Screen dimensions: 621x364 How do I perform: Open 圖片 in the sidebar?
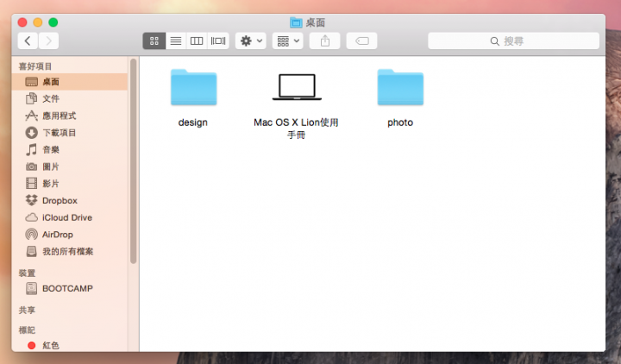click(70, 166)
